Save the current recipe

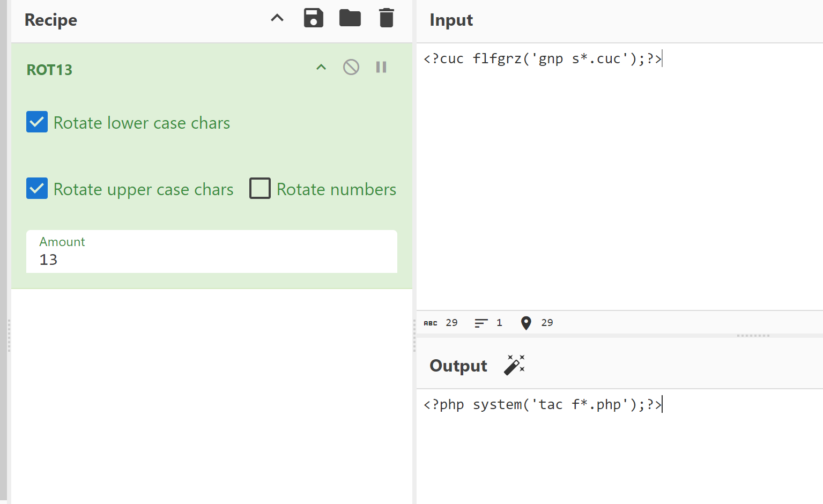coord(314,18)
